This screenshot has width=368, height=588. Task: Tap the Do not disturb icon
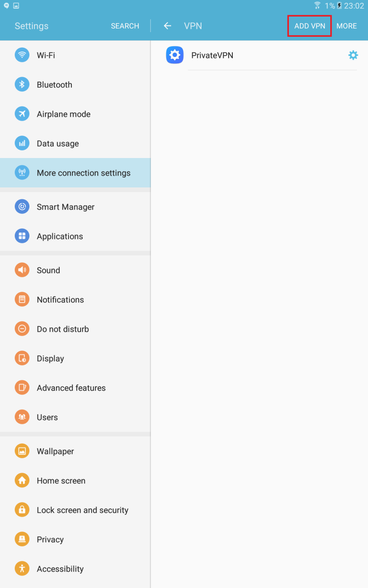coord(22,329)
